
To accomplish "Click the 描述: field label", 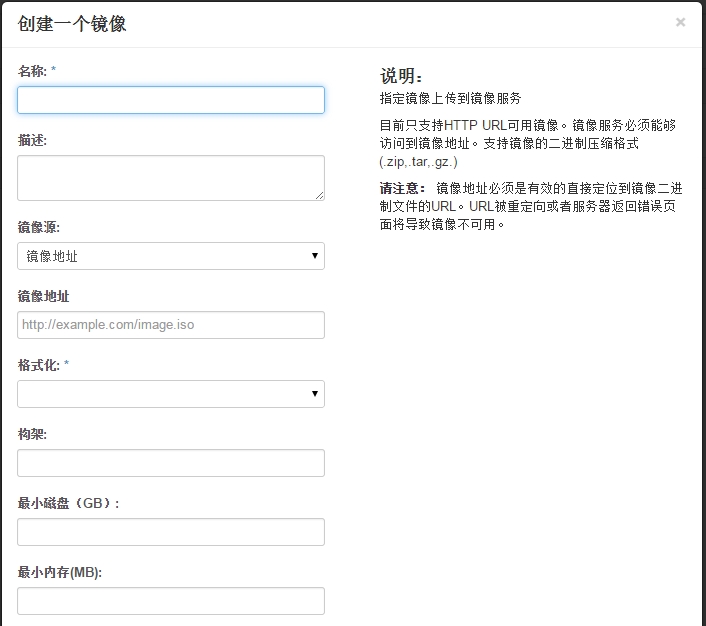I will (x=32, y=141).
